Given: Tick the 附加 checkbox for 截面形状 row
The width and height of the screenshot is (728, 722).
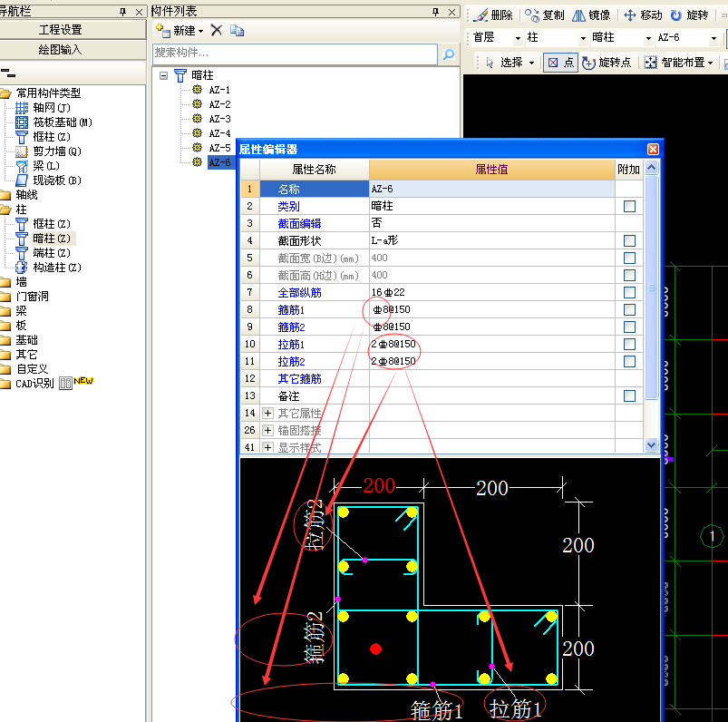Looking at the screenshot, I should tap(629, 240).
